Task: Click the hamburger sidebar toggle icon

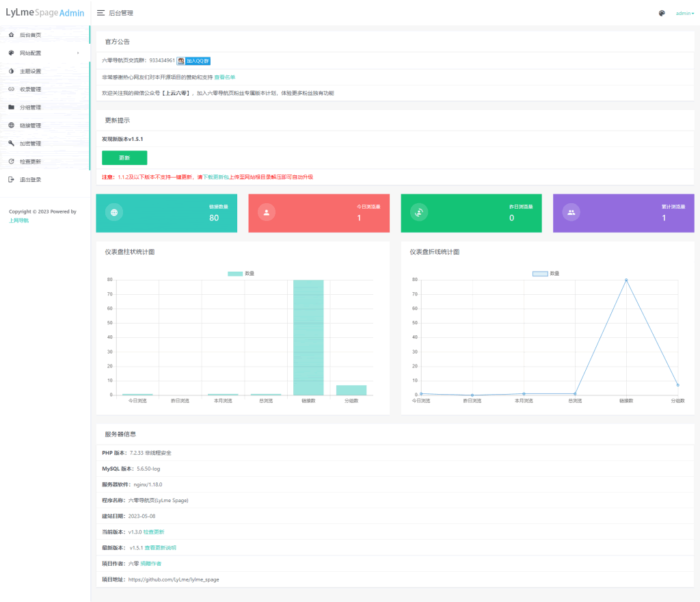Action: (x=100, y=13)
